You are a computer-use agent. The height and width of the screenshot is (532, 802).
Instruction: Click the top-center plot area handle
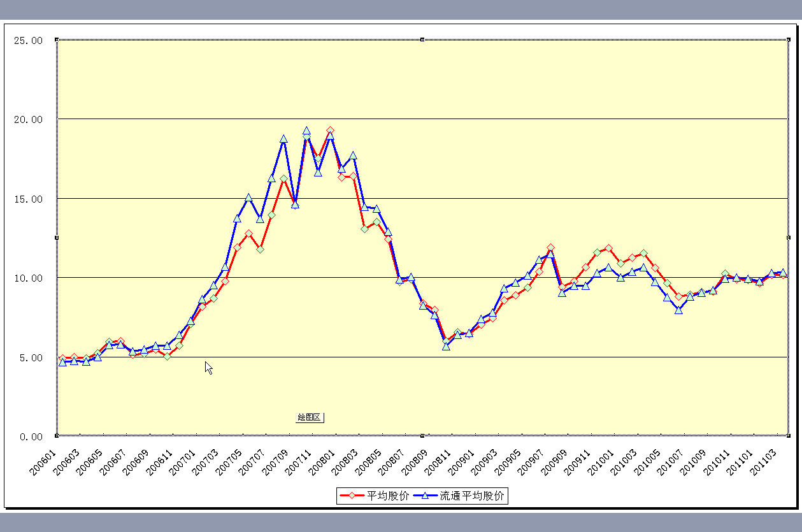(x=423, y=40)
